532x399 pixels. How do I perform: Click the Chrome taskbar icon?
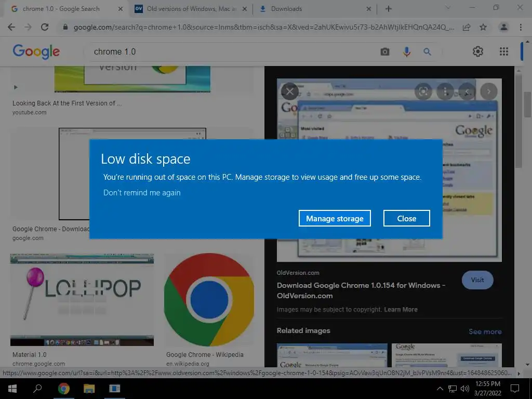coord(63,389)
